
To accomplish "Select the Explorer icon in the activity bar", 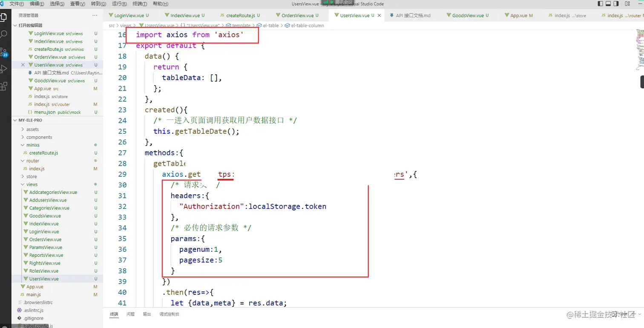I will tap(6, 17).
